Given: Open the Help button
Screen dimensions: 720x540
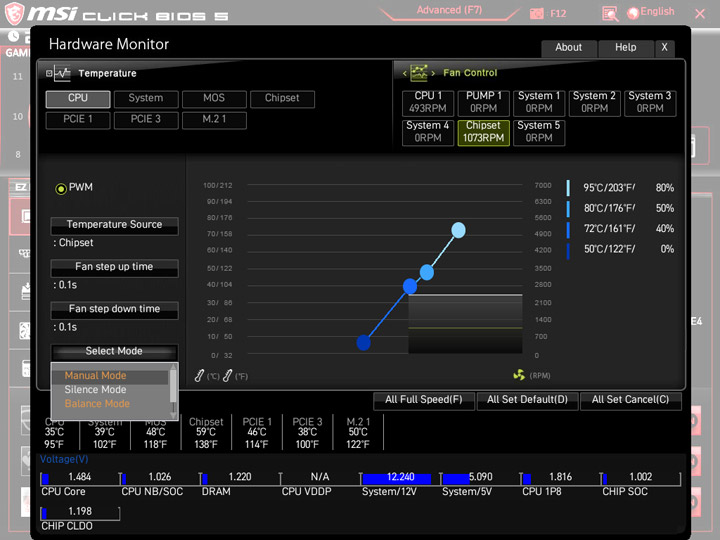Looking at the screenshot, I should pos(625,47).
